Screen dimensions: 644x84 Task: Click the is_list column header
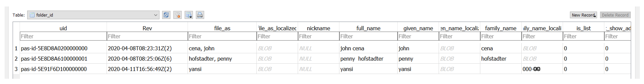(x=583, y=28)
